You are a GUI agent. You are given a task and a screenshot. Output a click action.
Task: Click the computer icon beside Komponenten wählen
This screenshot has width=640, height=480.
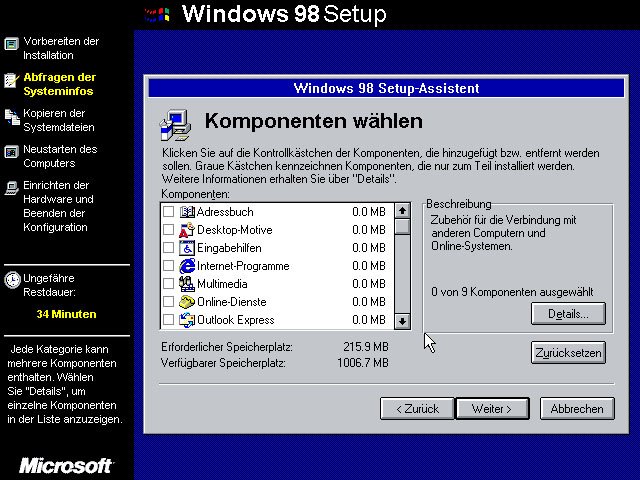pyautogui.click(x=176, y=124)
